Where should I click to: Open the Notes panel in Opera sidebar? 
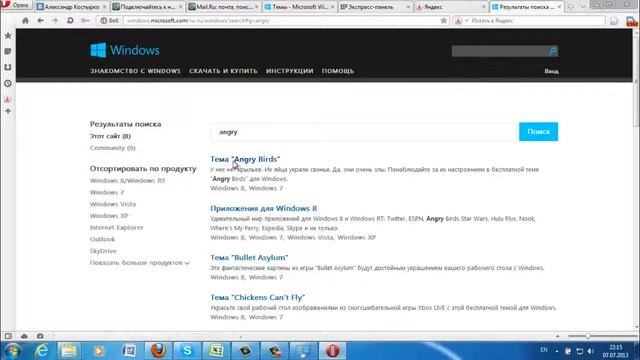pos(8,51)
